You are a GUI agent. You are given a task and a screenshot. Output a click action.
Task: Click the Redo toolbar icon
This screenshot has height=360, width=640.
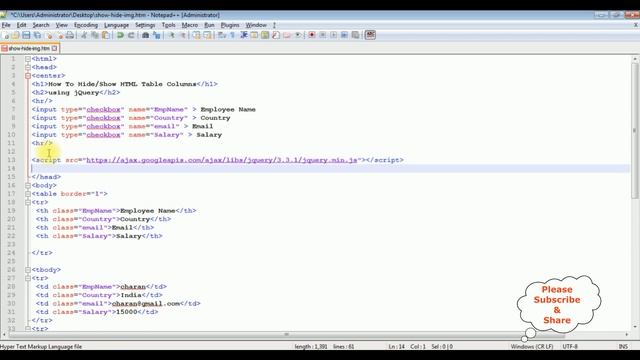click(131, 35)
